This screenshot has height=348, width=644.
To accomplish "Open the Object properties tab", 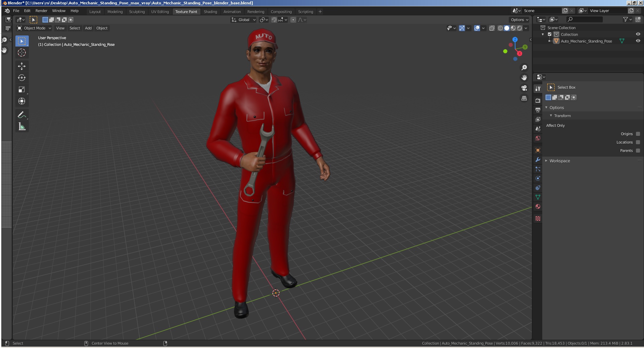I will point(538,150).
